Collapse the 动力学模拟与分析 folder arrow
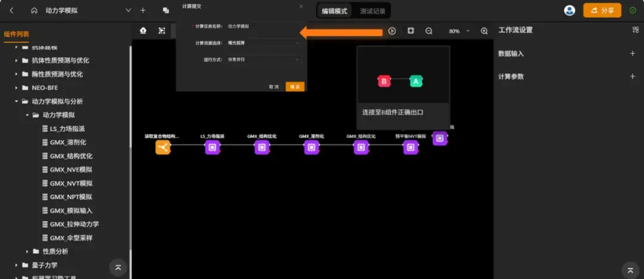Image resolution: width=644 pixels, height=279 pixels. point(16,101)
